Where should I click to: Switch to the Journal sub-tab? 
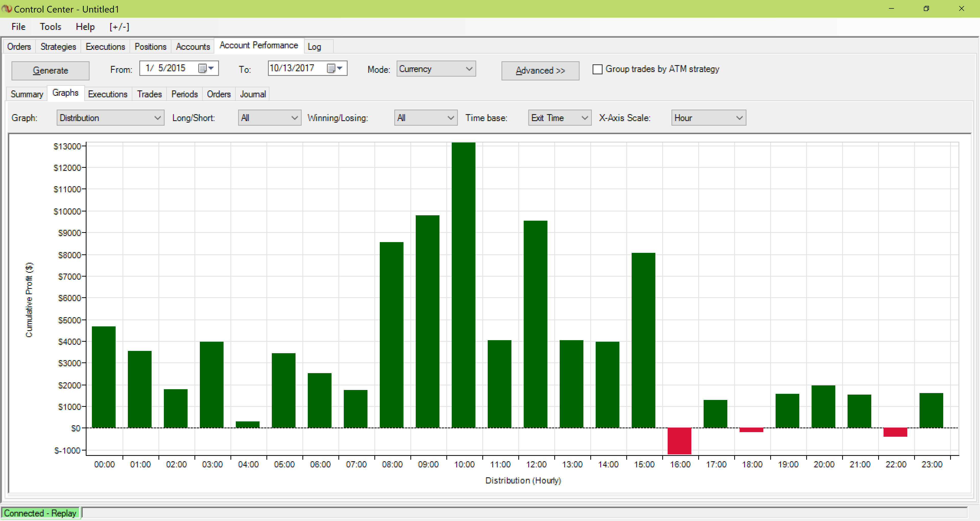[x=253, y=94]
